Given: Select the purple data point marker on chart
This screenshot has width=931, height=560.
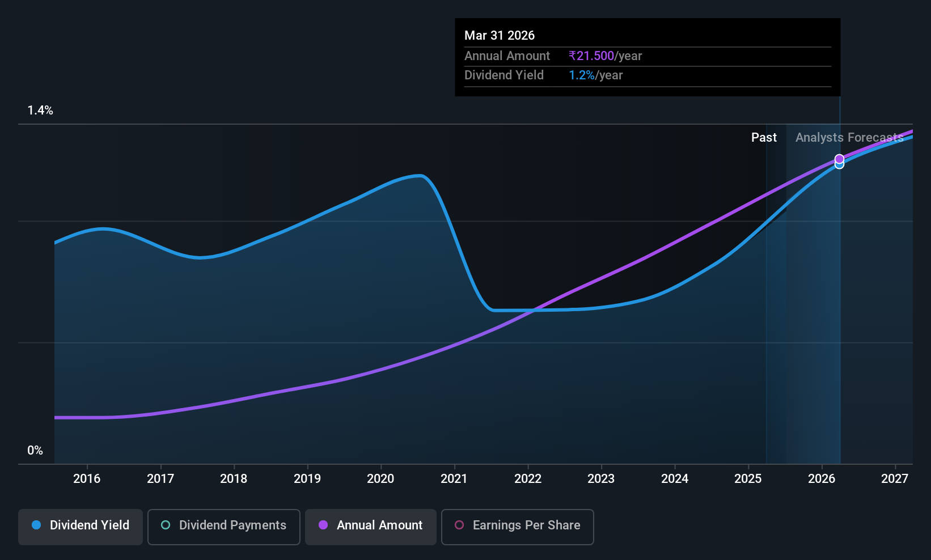Looking at the screenshot, I should click(839, 159).
